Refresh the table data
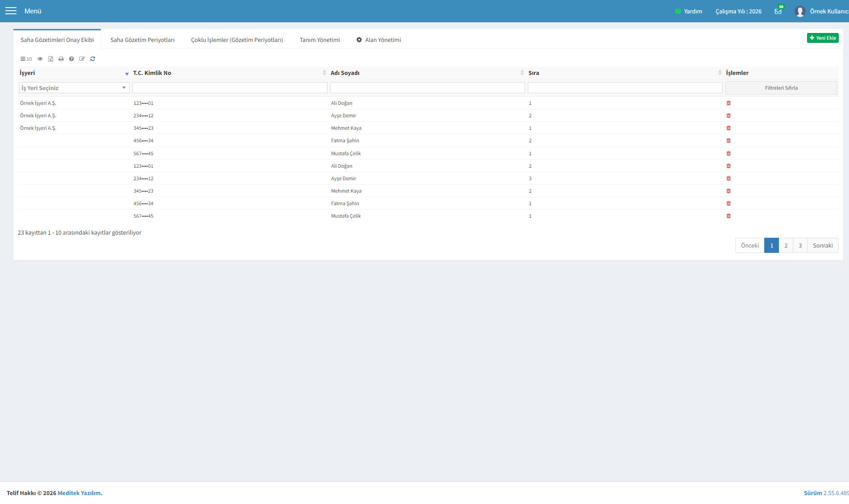Image resolution: width=849 pixels, height=504 pixels. (x=93, y=59)
